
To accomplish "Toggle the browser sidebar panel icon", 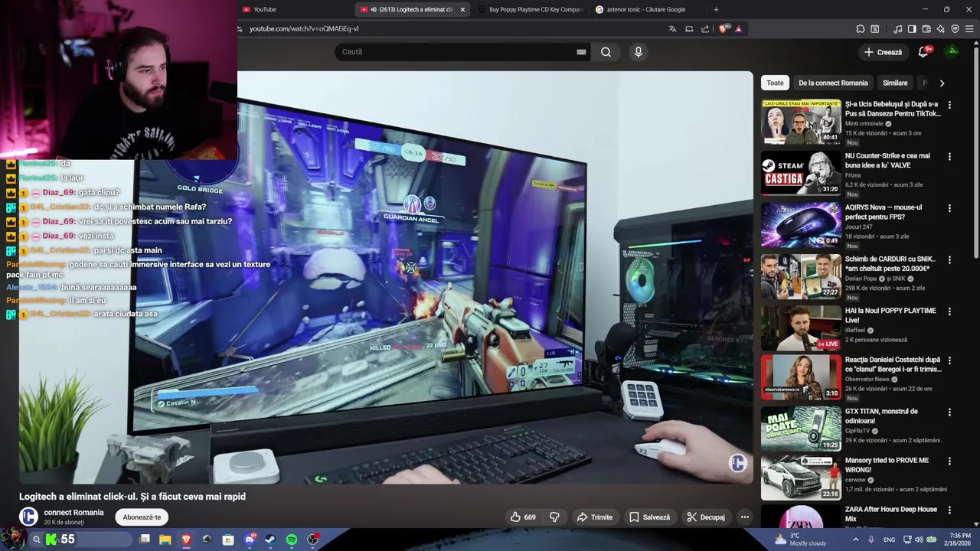I will [912, 29].
